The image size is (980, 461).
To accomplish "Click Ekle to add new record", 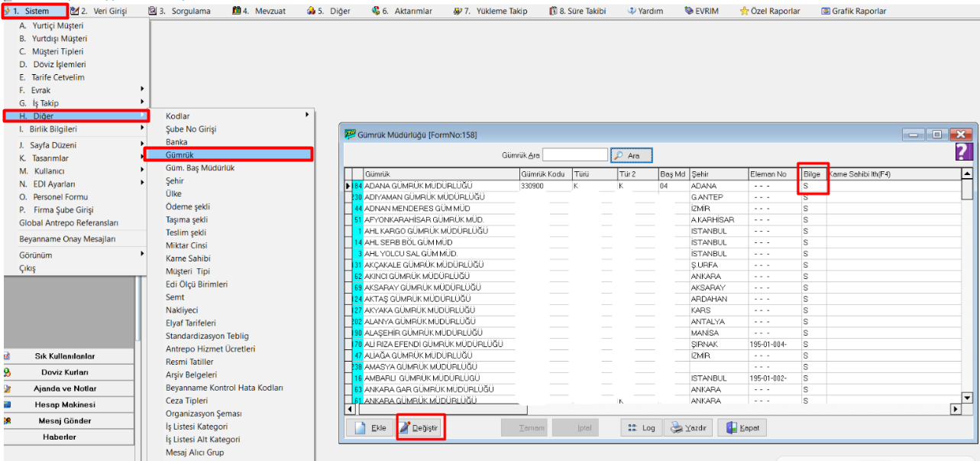I will (x=370, y=428).
